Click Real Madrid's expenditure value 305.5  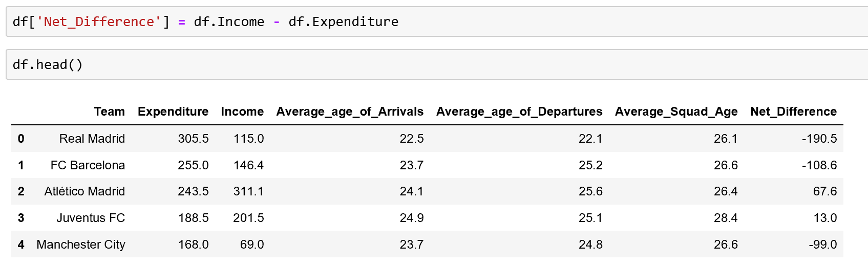click(193, 139)
